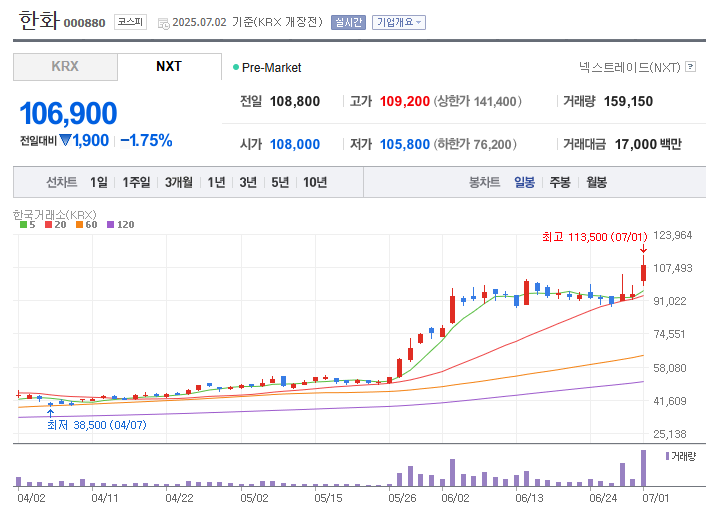Show the 1년 line chart
Image resolution: width=706 pixels, height=518 pixels.
(x=216, y=182)
